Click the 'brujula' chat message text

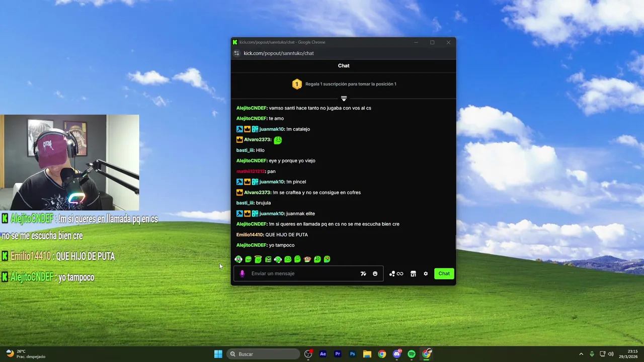coord(263,203)
